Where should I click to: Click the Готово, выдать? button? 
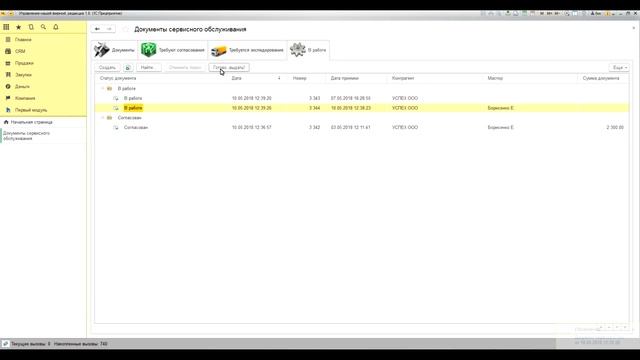pyautogui.click(x=229, y=67)
